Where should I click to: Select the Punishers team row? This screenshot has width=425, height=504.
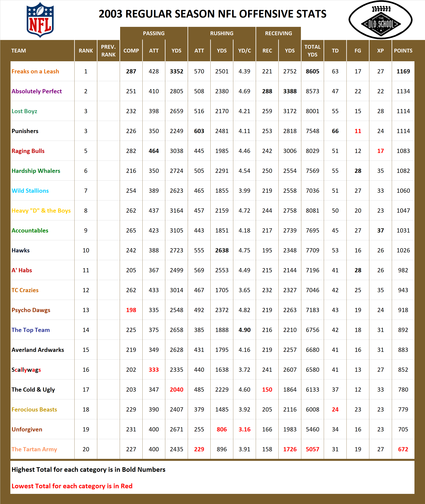coord(25,131)
